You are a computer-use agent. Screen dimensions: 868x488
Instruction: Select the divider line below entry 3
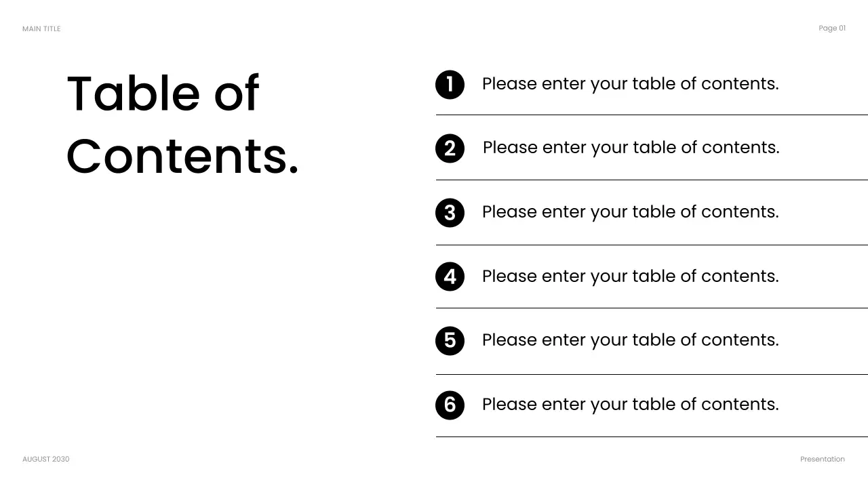(x=651, y=245)
